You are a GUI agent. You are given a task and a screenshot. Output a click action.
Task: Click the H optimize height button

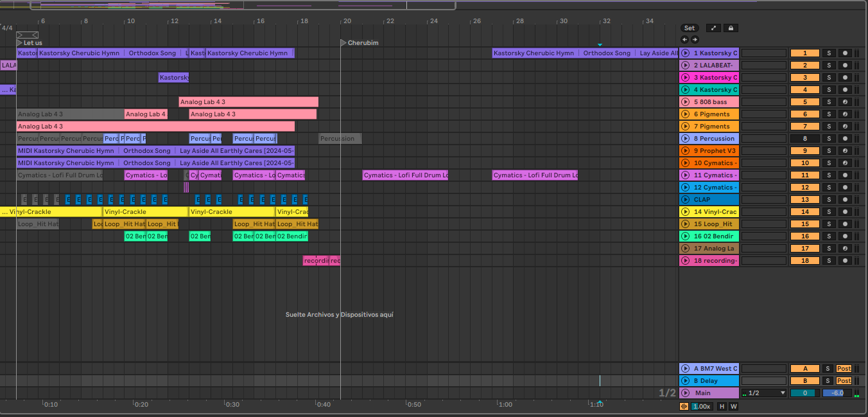tap(722, 407)
